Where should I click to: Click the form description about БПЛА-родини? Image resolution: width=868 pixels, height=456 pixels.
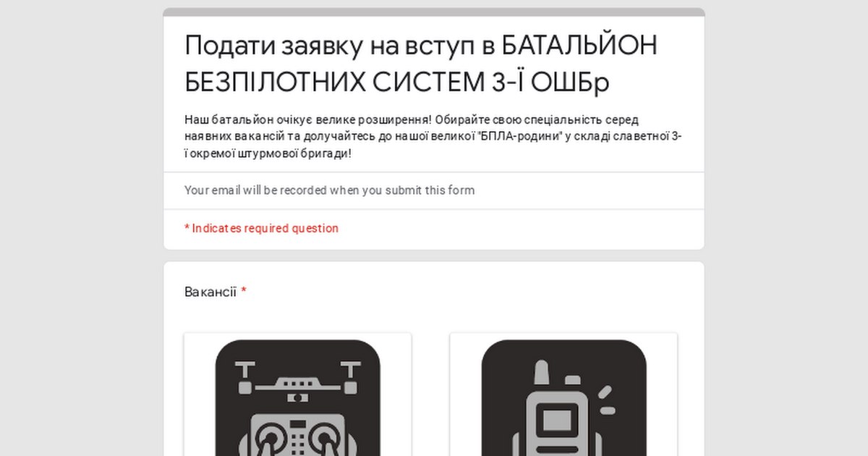[x=433, y=137]
